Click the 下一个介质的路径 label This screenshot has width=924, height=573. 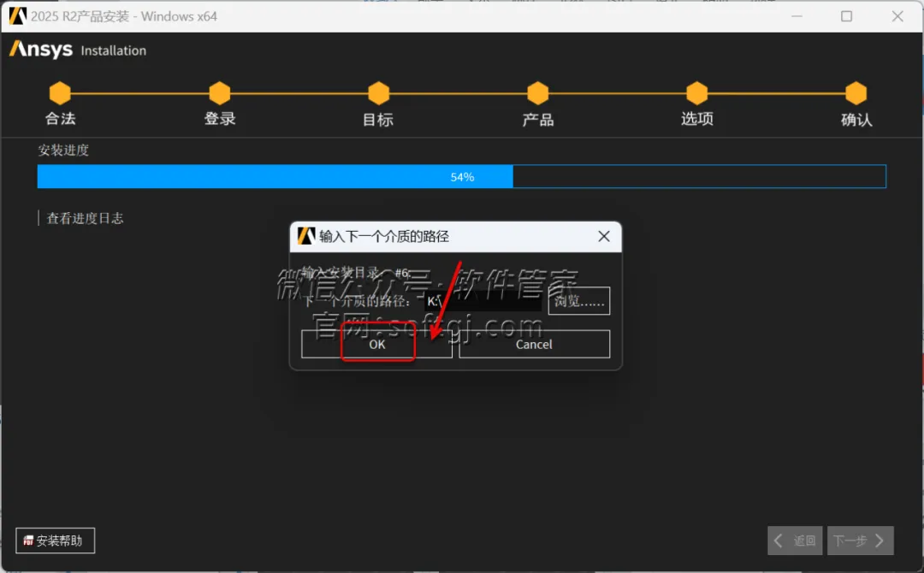(357, 302)
